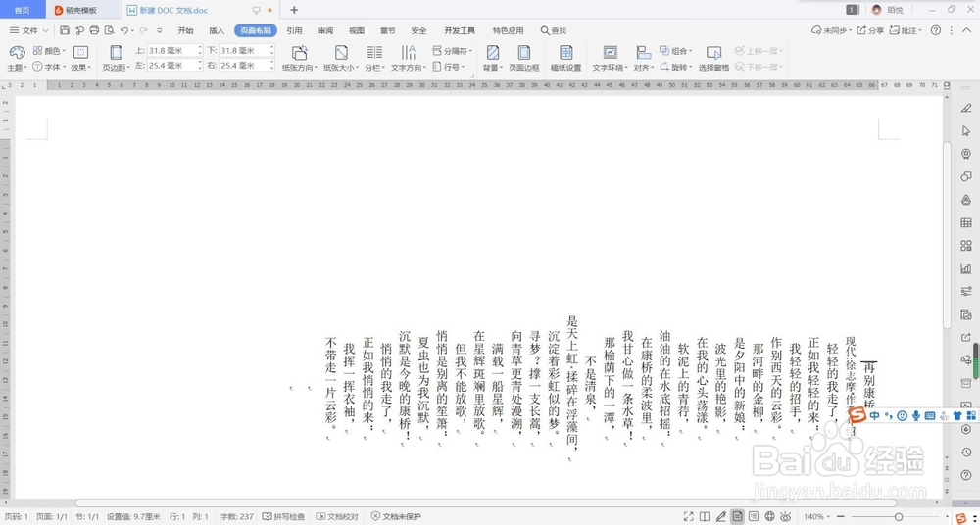The image size is (980, 525).
Task: Open 页面边框 (Page Border) tool
Action: coord(523,53)
